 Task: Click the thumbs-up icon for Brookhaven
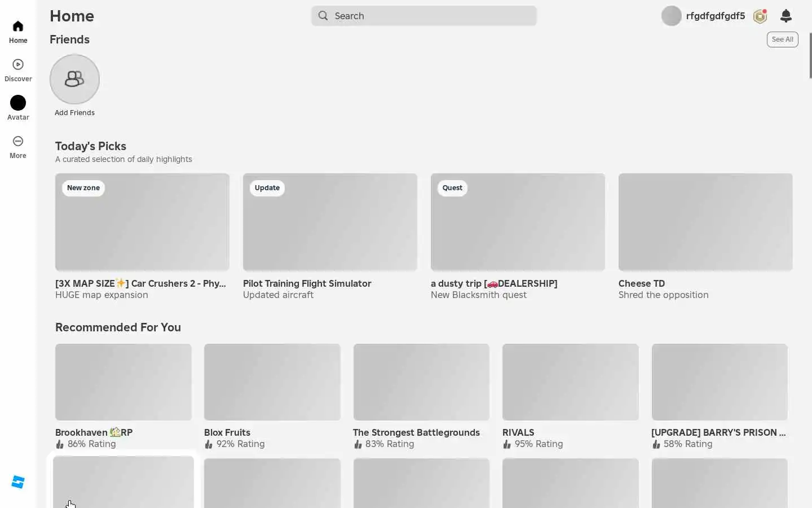pos(60,444)
